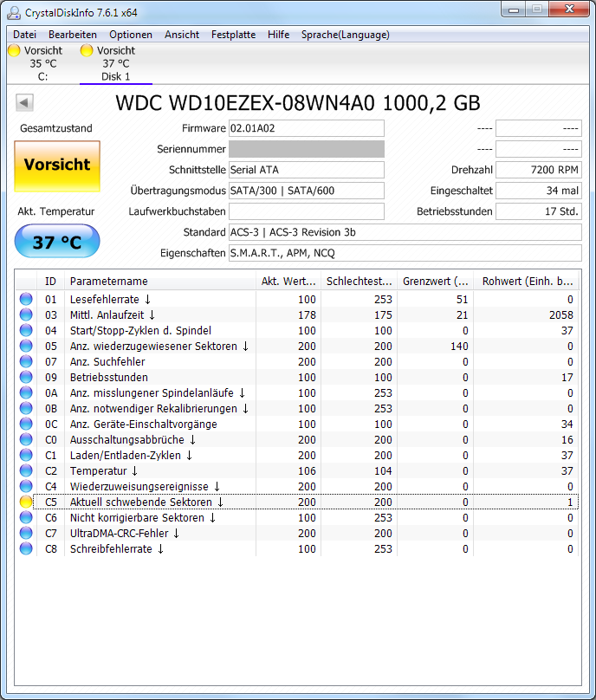Click the Parametername column header
The height and width of the screenshot is (700, 596).
(160, 282)
